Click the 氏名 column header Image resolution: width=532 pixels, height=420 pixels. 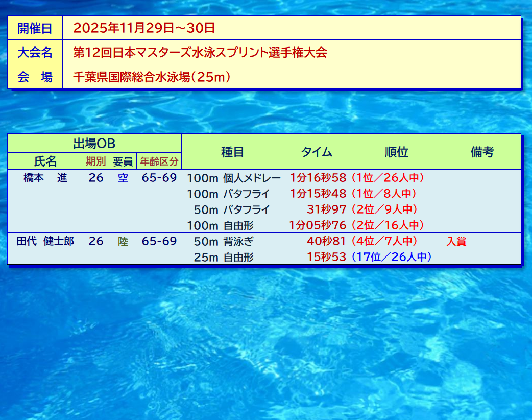point(45,161)
